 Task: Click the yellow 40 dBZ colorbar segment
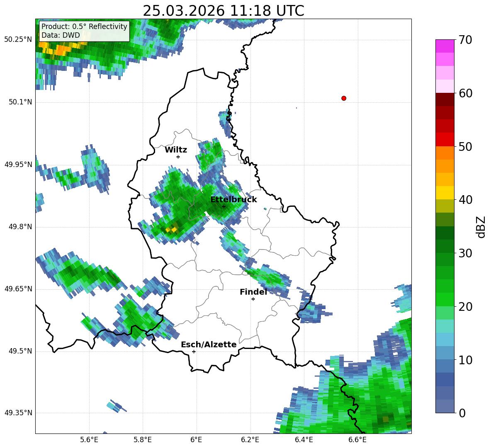point(445,193)
